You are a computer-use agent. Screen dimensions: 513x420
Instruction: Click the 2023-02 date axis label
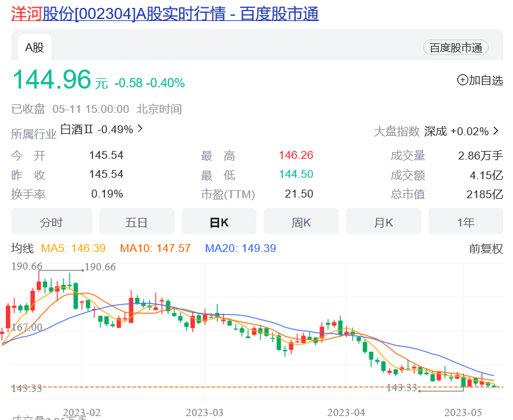[x=81, y=413]
